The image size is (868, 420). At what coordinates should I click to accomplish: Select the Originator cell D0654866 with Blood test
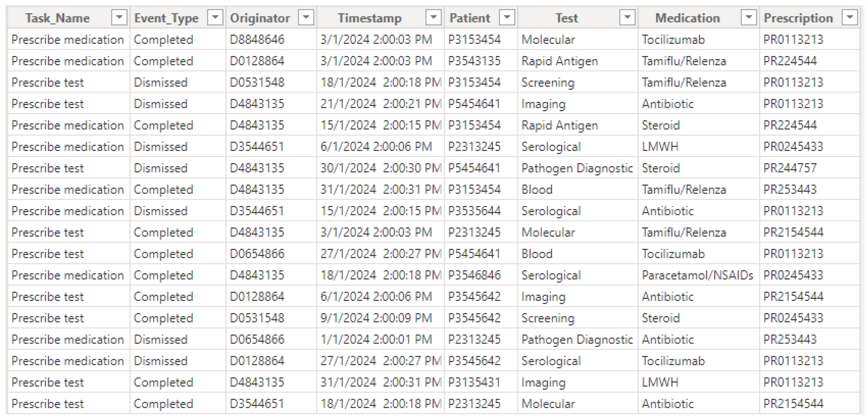[x=257, y=254]
